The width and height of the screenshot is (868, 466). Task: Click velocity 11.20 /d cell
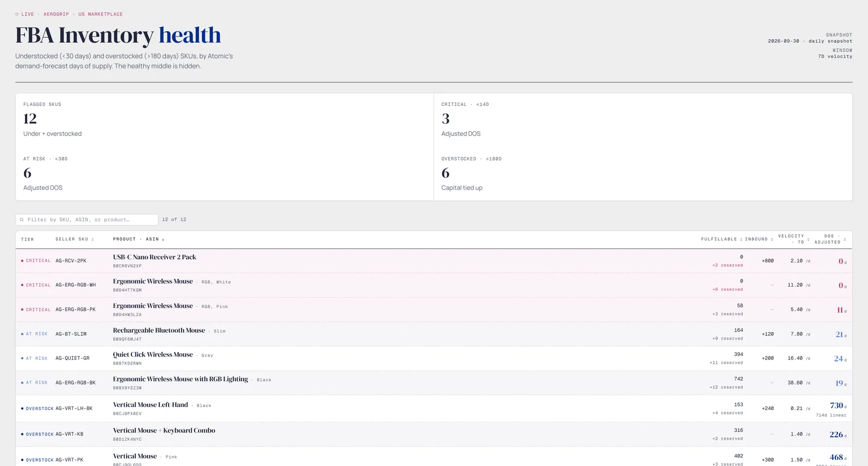pos(799,285)
